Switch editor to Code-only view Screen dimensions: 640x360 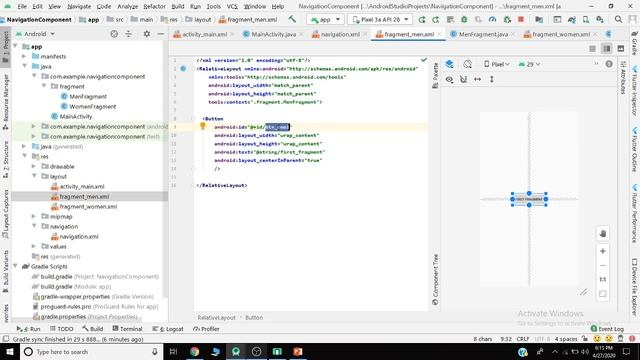(592, 49)
